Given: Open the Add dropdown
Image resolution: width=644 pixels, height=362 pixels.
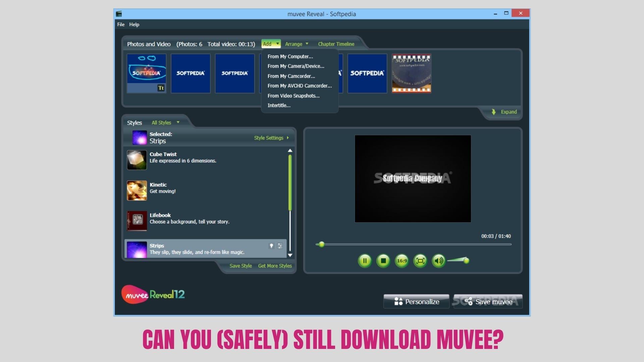Looking at the screenshot, I should click(x=271, y=44).
